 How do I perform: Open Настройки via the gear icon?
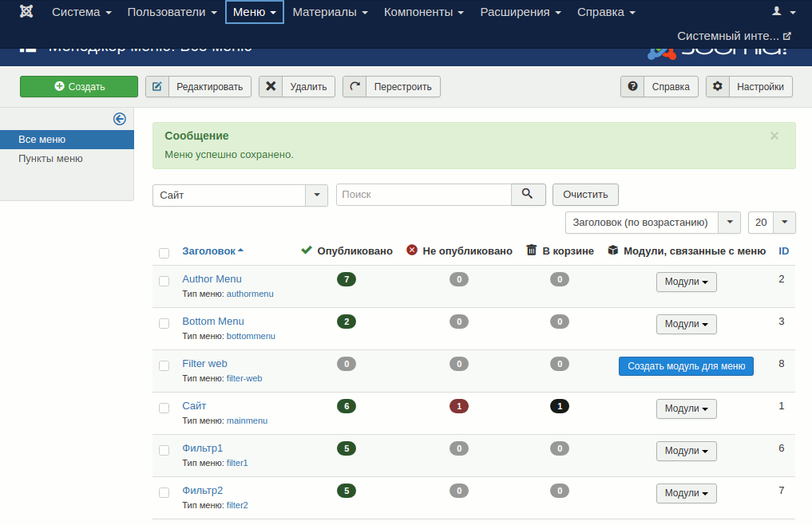(718, 87)
